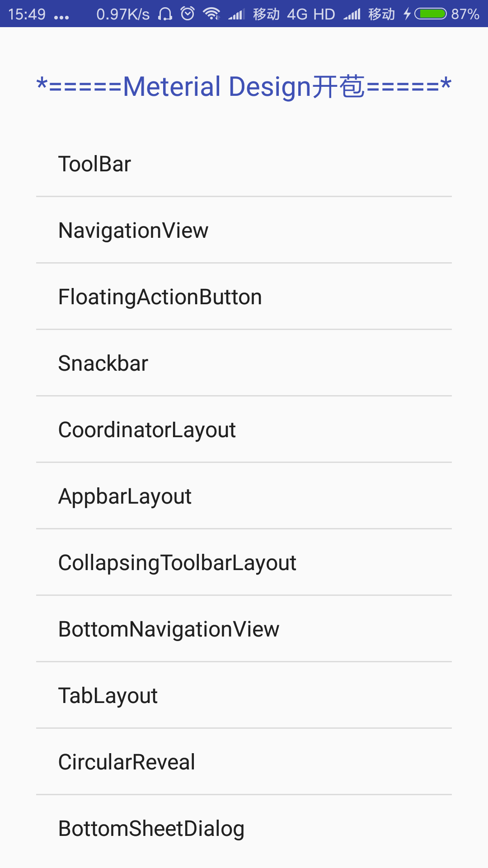Viewport: 488px width, 868px height.
Task: Open the Snackbar demo item
Action: [x=244, y=363]
